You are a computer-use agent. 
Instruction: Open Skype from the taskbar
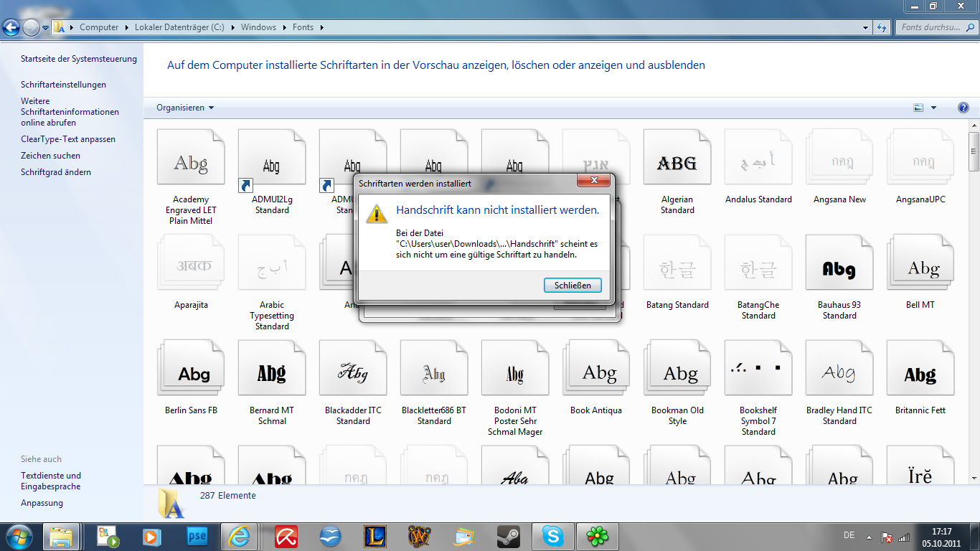coord(552,536)
